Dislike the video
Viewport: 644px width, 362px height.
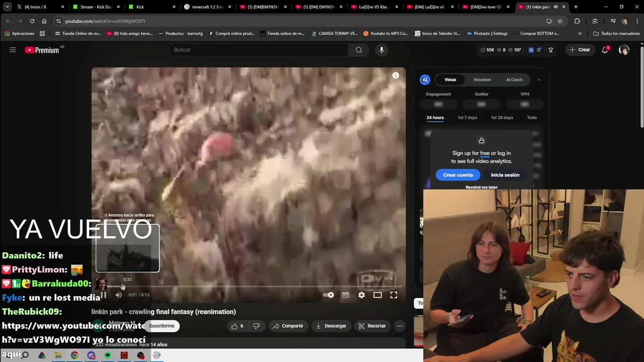[x=256, y=326]
